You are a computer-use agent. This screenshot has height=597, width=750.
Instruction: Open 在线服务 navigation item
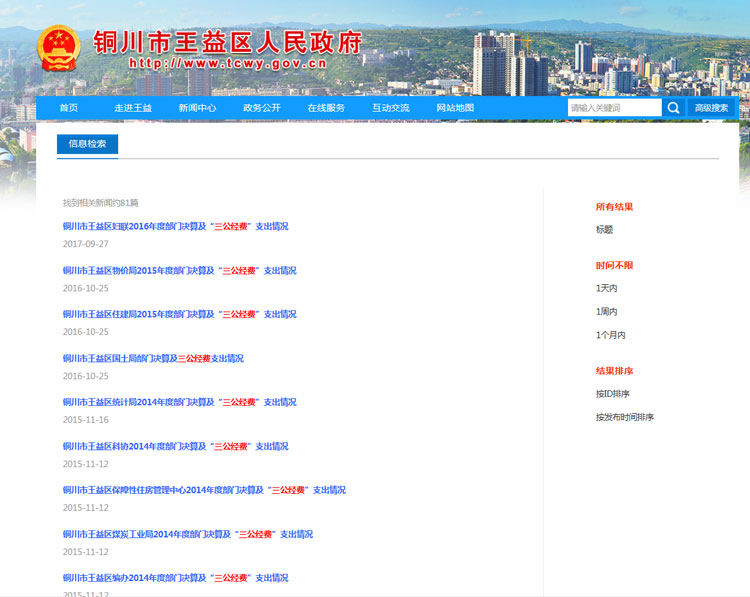pyautogui.click(x=326, y=108)
